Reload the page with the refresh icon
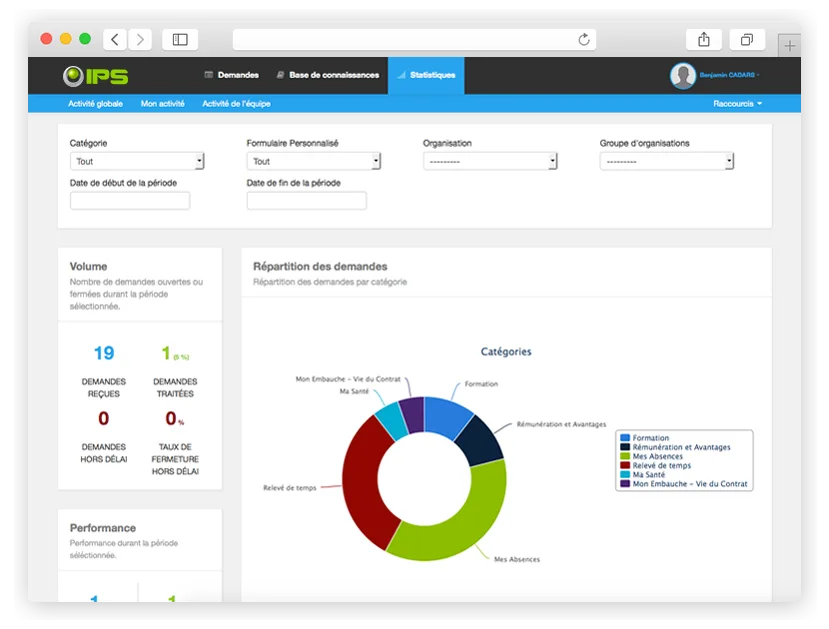The width and height of the screenshot is (829, 629). click(584, 40)
